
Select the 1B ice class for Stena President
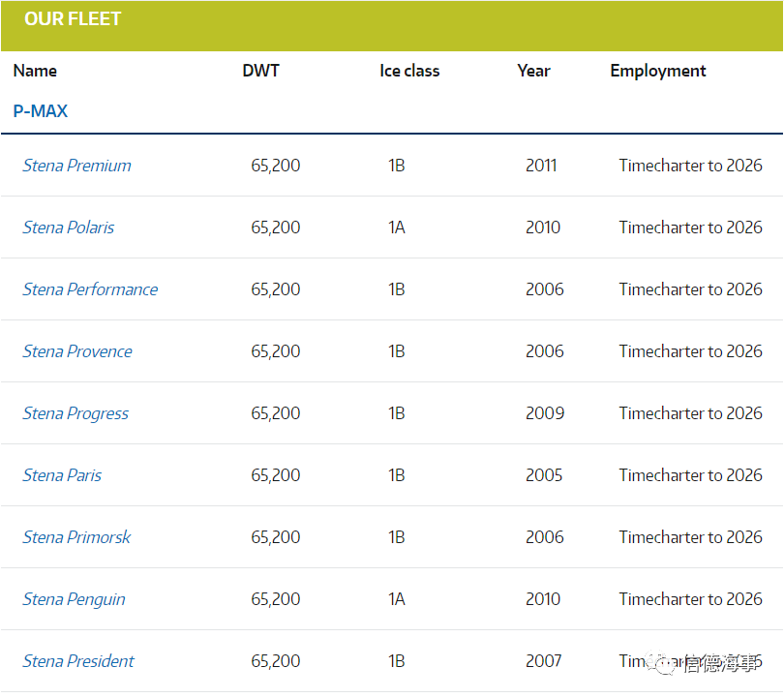(397, 661)
